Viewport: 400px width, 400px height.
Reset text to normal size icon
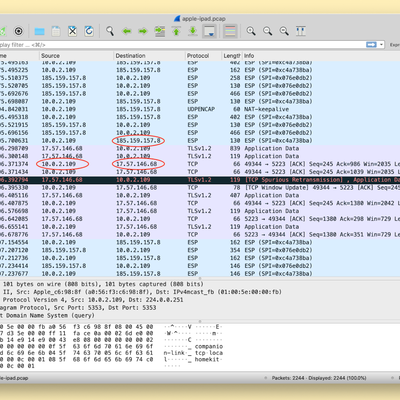[x=284, y=31]
